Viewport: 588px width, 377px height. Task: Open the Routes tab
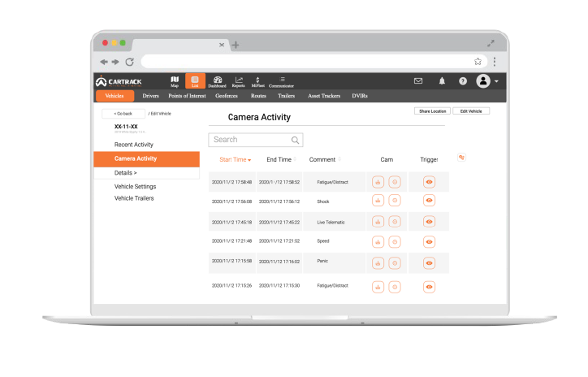click(x=258, y=96)
